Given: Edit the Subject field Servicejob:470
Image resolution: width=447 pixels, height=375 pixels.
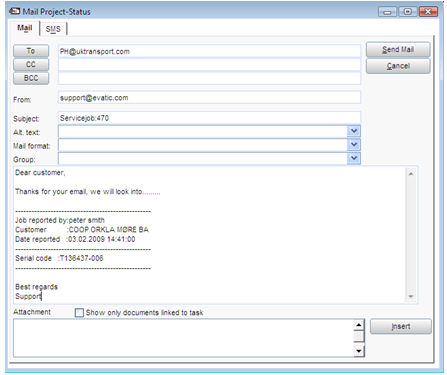Looking at the screenshot, I should tap(209, 118).
